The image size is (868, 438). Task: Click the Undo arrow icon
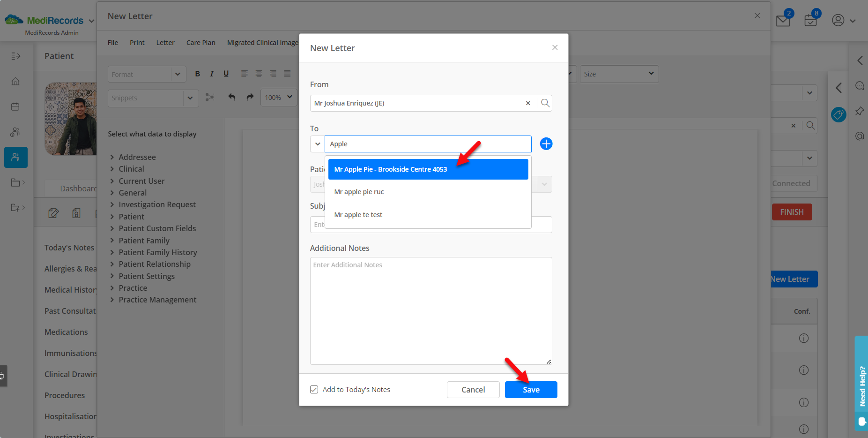(x=231, y=97)
